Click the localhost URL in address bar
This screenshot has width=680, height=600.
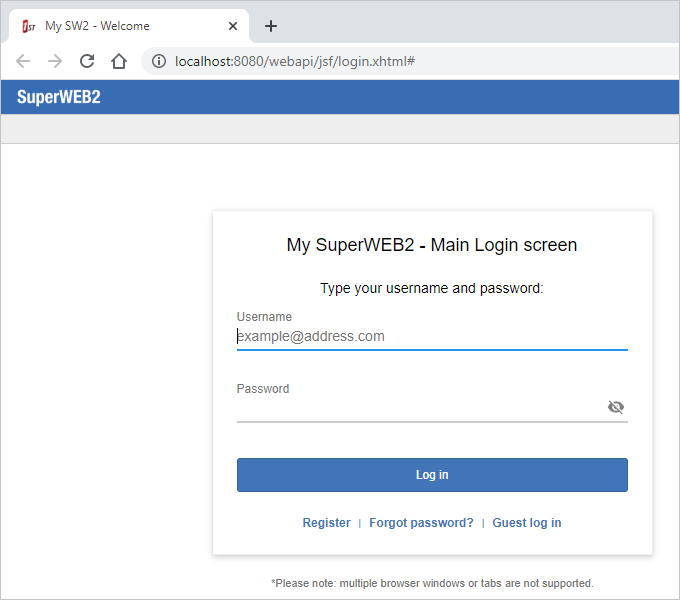click(295, 61)
